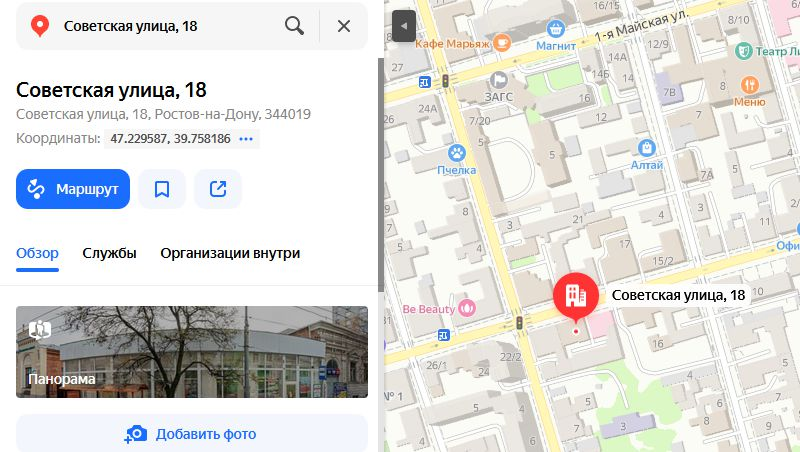The height and width of the screenshot is (452, 800).
Task: Click the Меню restaurant map icon
Action: click(749, 85)
